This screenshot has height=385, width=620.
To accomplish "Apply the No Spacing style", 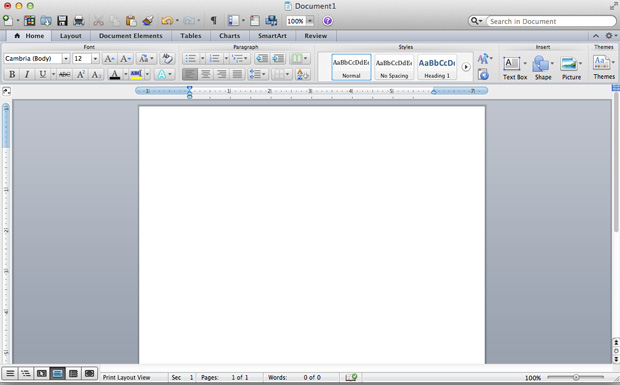I will (x=394, y=67).
